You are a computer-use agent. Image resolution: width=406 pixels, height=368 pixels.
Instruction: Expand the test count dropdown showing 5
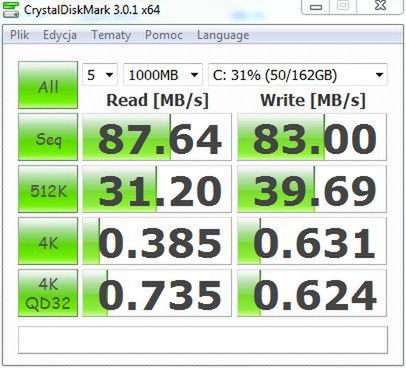(100, 75)
